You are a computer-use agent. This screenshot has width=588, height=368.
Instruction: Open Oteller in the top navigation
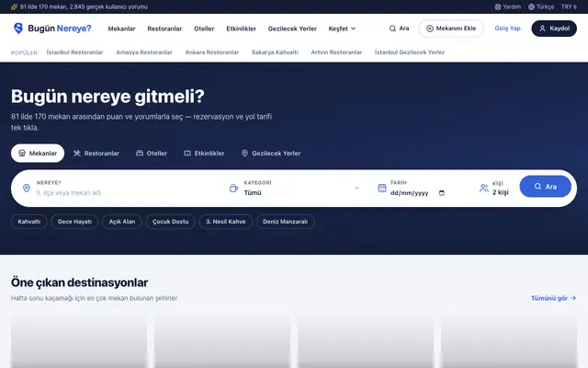point(204,29)
